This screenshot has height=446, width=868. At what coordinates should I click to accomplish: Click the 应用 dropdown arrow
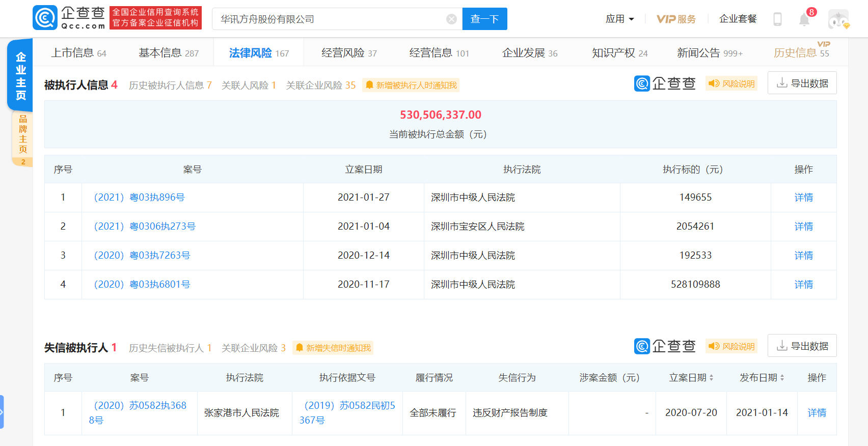tap(632, 19)
